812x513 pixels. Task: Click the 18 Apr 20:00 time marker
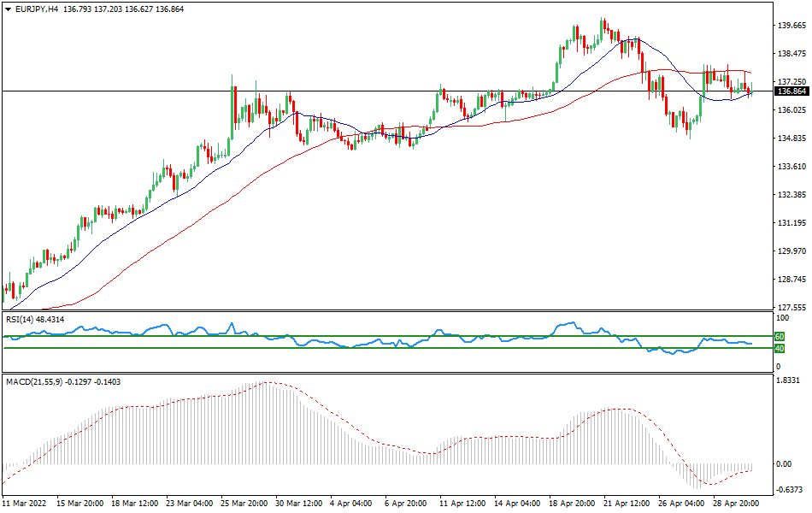(x=573, y=504)
